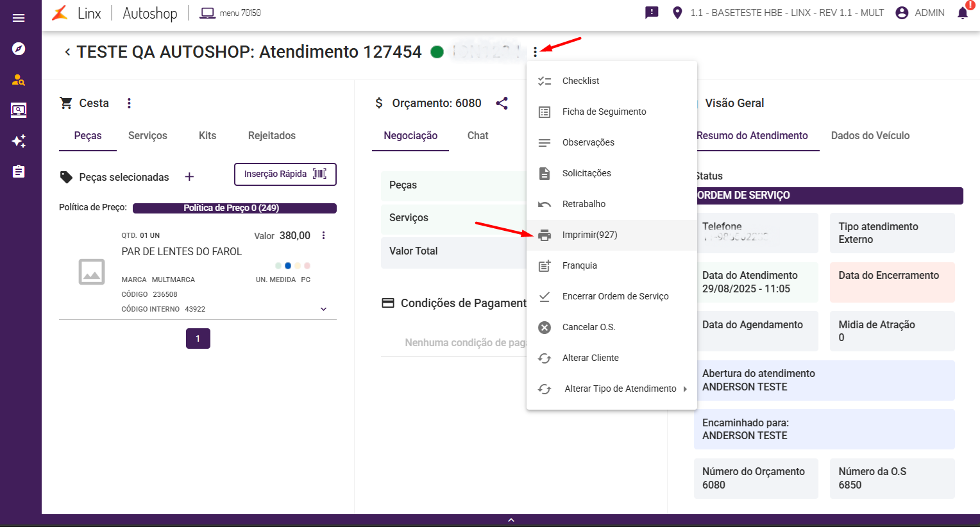Switch to the Serviços tab
This screenshot has width=980, height=527.
148,136
